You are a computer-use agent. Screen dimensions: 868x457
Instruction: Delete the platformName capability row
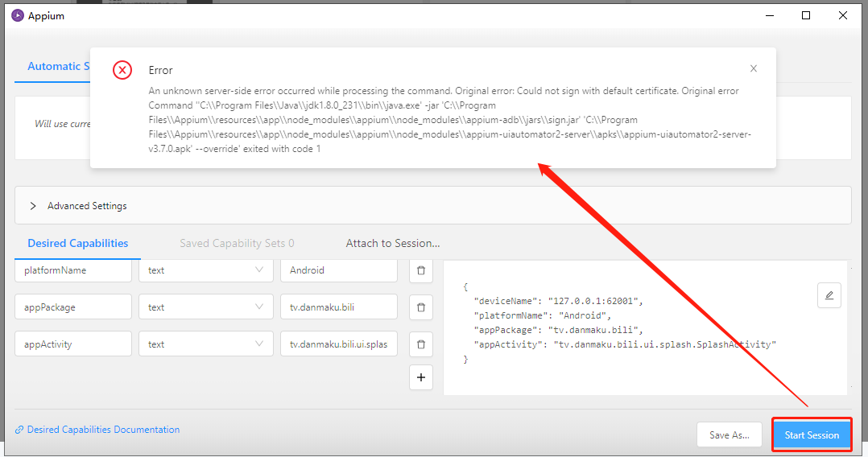(420, 270)
